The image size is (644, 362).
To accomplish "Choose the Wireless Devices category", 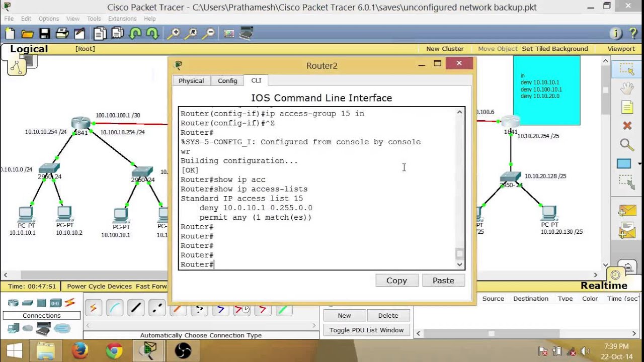I will [x=56, y=303].
